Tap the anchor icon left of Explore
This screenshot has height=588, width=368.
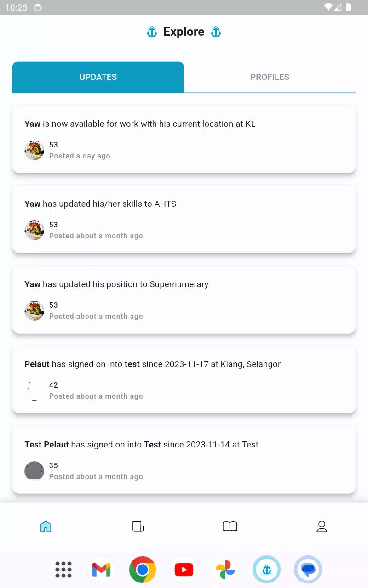(152, 32)
